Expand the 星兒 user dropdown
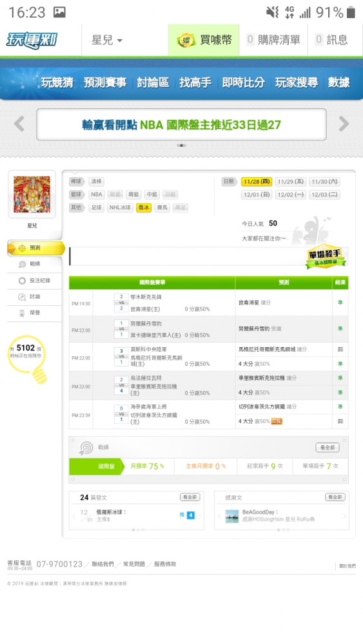This screenshot has height=644, width=363. click(107, 40)
